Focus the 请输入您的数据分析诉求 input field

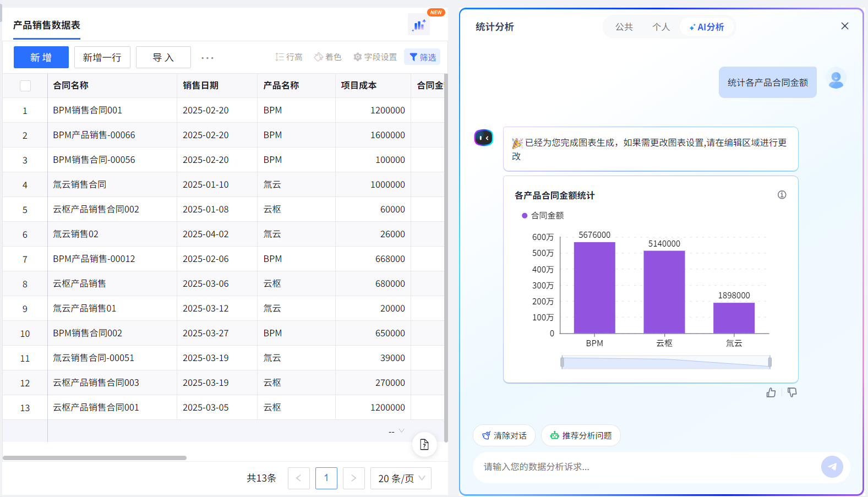click(x=647, y=467)
